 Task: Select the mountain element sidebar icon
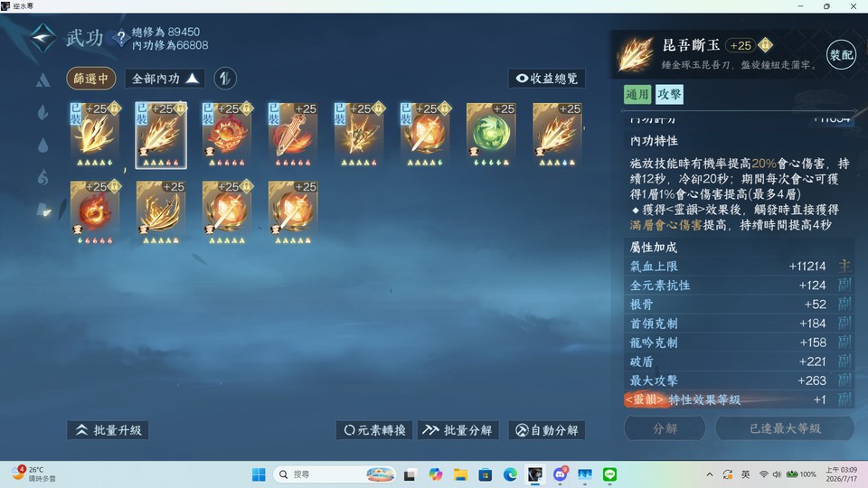pyautogui.click(x=43, y=80)
